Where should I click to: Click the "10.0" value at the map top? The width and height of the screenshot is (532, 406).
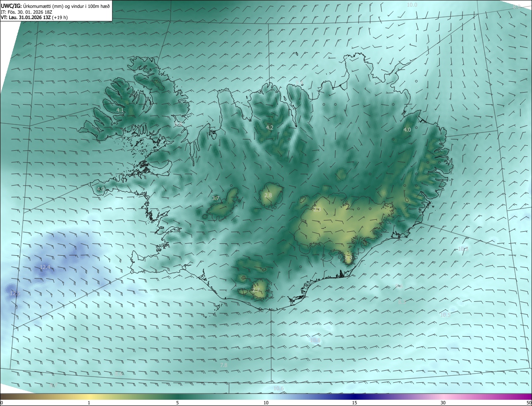(x=411, y=5)
